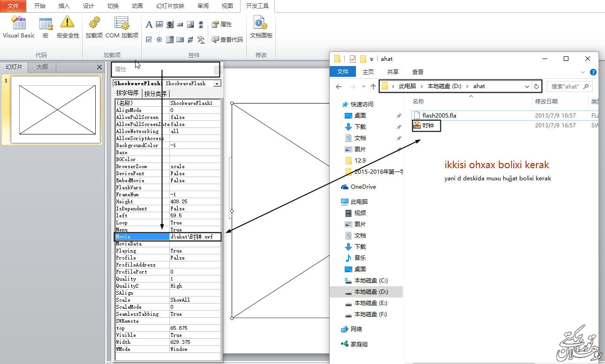
Task: Click 查看代码 view code button
Action: click(227, 40)
